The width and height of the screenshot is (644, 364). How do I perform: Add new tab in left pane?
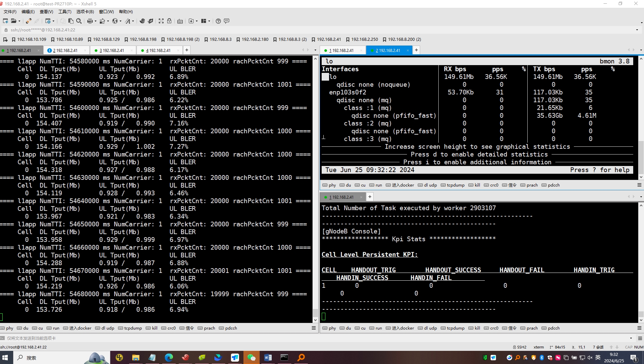tap(186, 50)
